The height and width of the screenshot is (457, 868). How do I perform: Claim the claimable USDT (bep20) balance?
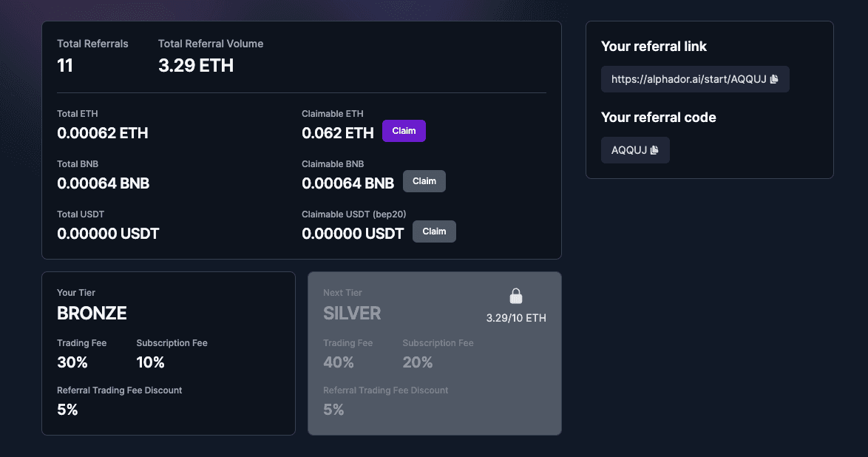click(x=434, y=231)
